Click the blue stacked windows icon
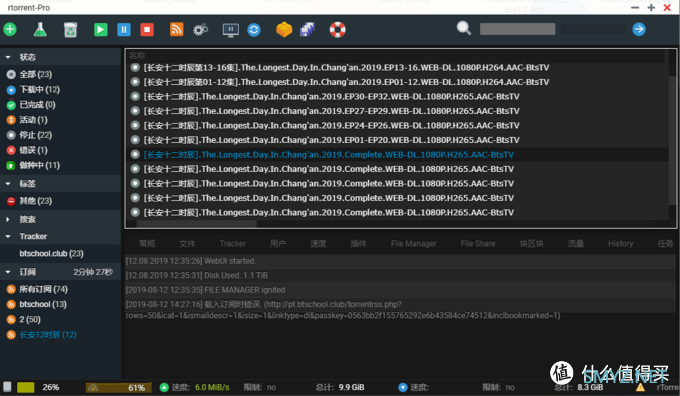The height and width of the screenshot is (396, 680). tap(307, 29)
